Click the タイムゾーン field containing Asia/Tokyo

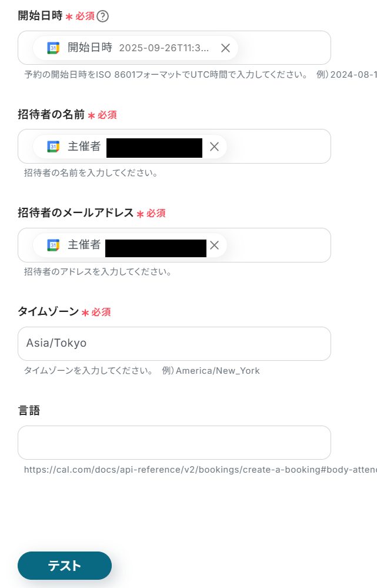174,344
